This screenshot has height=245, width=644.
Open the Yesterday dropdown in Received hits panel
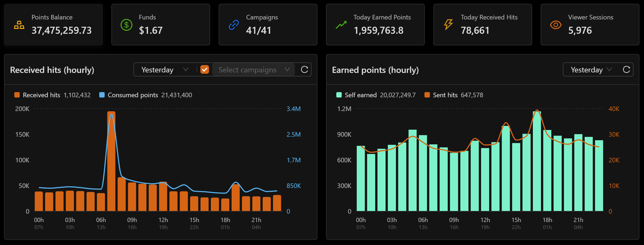[x=165, y=70]
